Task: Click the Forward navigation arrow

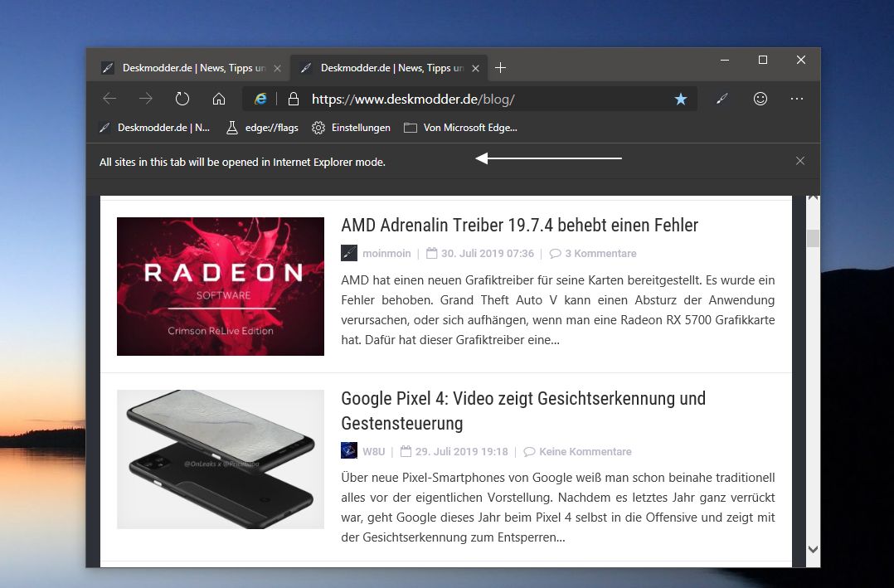Action: tap(146, 99)
